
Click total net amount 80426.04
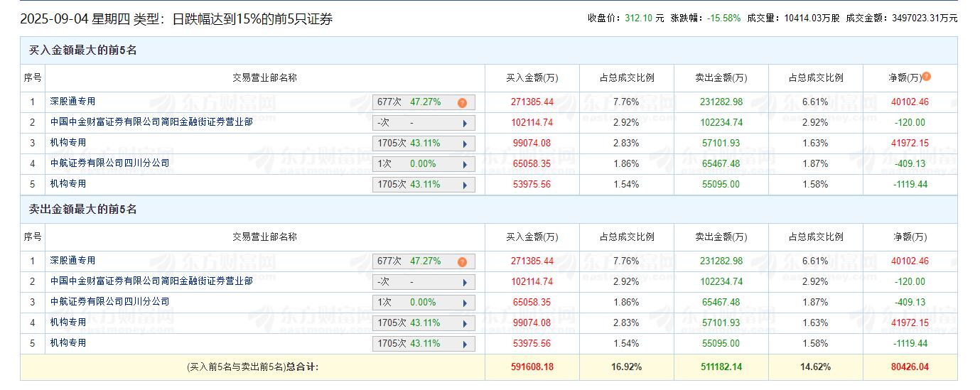coord(910,367)
